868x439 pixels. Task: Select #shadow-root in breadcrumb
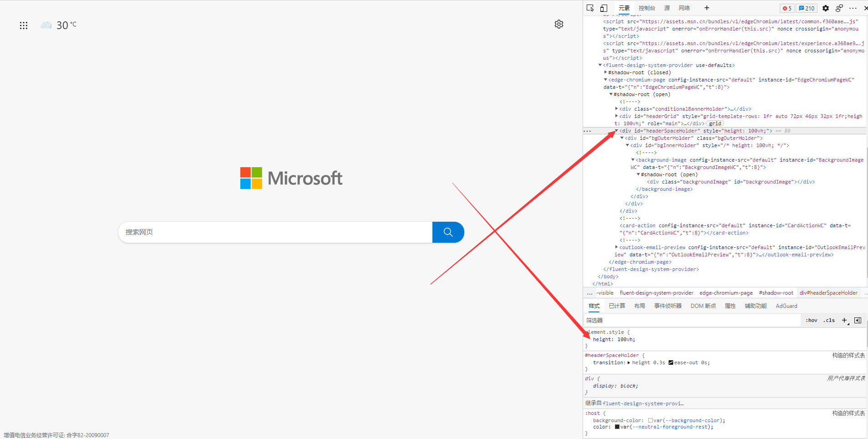(776, 293)
